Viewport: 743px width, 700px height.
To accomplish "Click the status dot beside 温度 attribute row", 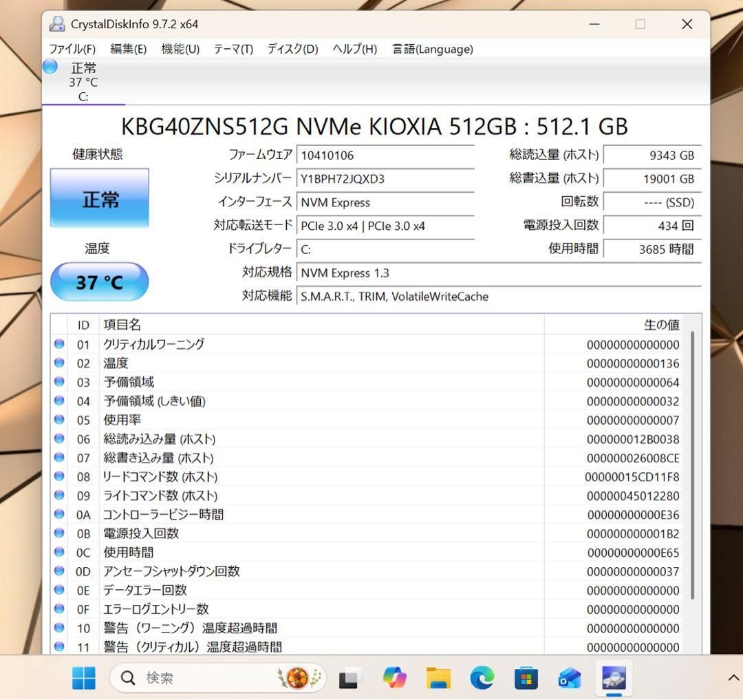I will (x=59, y=363).
